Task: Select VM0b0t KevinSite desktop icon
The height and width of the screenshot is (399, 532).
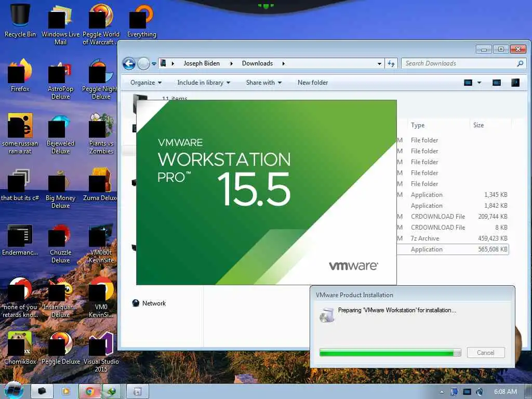Action: tap(101, 244)
